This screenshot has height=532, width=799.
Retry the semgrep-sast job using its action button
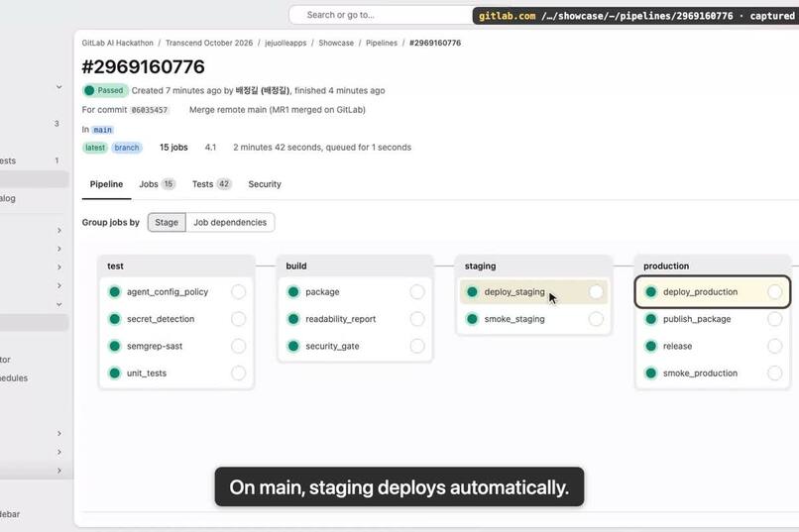tap(238, 346)
